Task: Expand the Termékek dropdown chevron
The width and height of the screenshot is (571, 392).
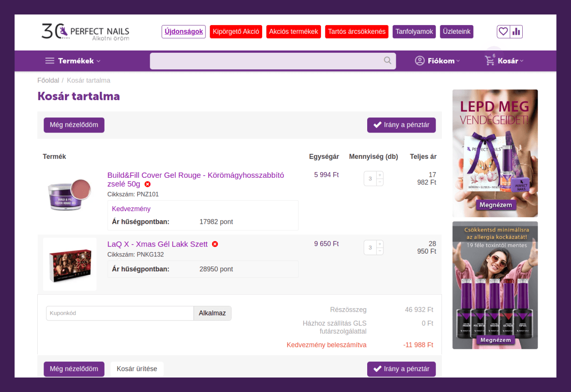Action: (98, 61)
